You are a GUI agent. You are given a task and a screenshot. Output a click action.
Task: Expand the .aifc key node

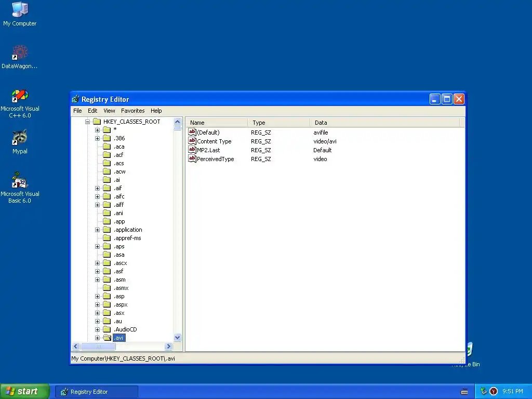pyautogui.click(x=97, y=196)
